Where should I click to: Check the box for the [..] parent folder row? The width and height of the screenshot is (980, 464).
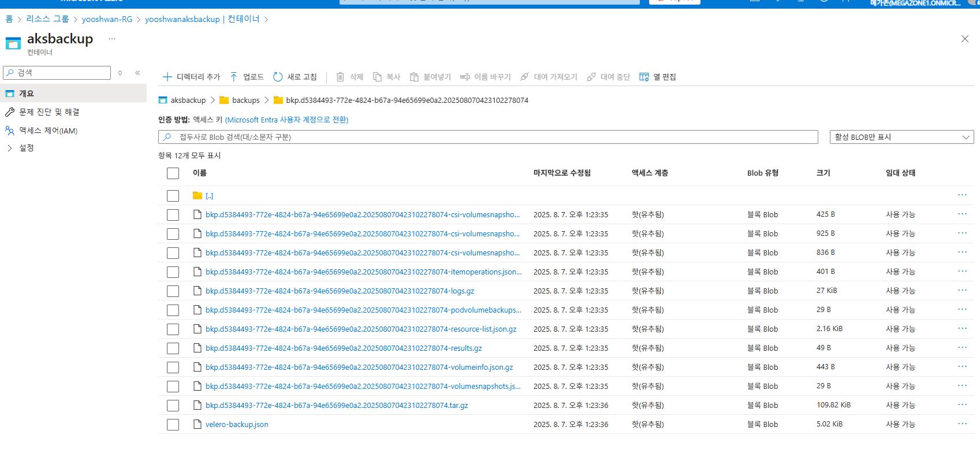click(x=173, y=196)
